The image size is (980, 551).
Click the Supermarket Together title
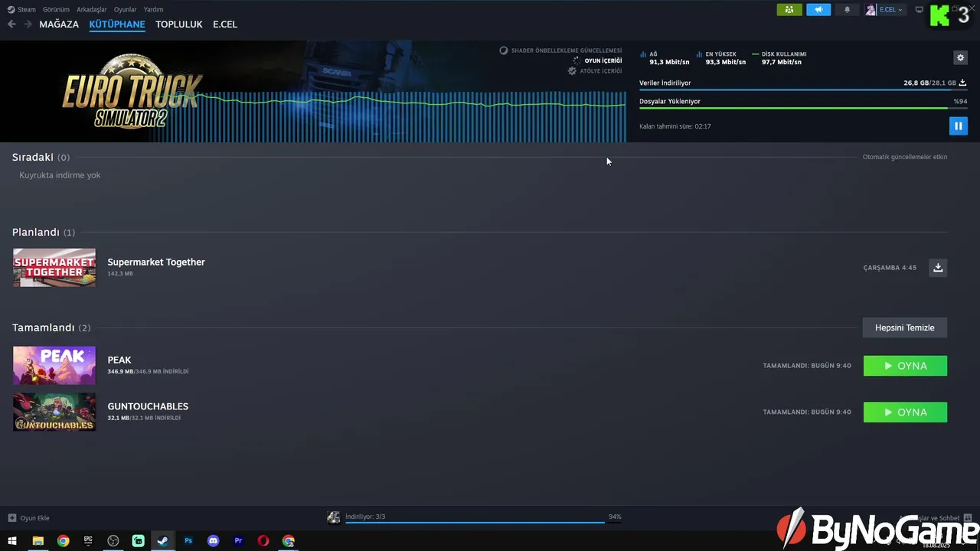[156, 262]
